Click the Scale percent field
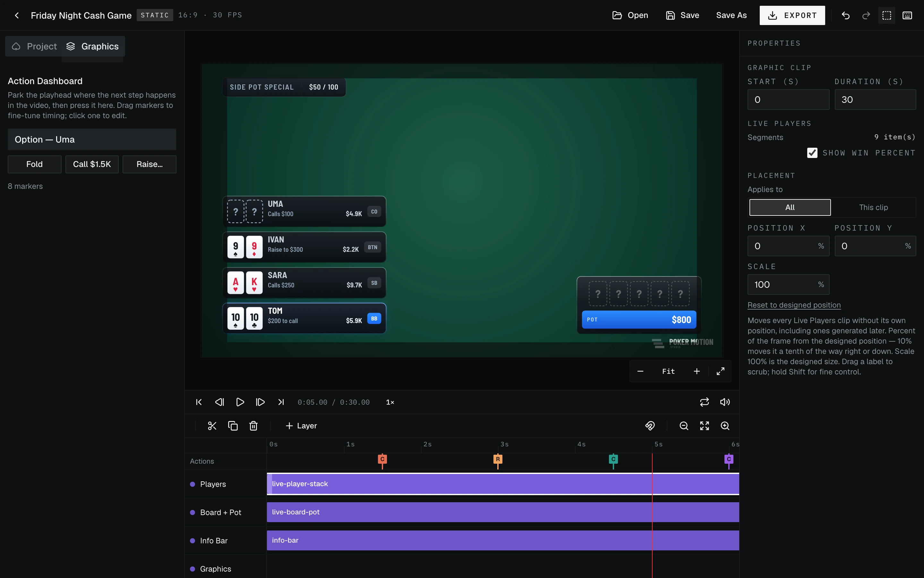The image size is (924, 578). tap(789, 285)
